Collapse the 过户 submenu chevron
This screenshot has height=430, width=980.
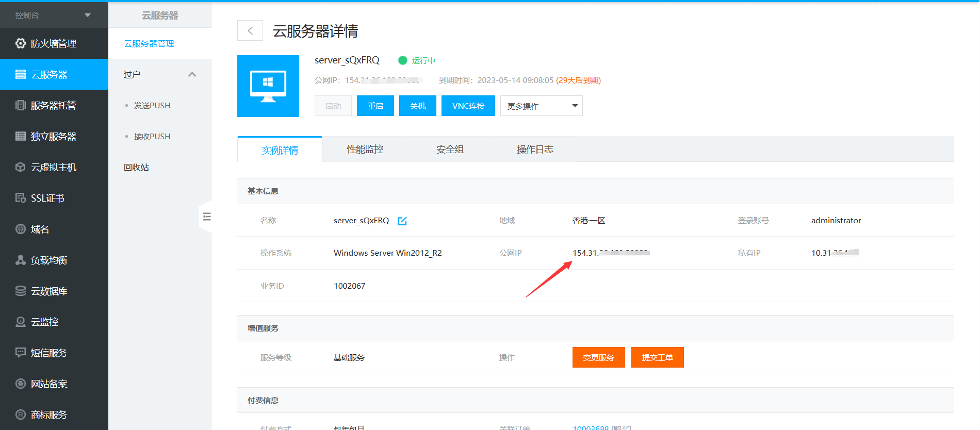(192, 74)
